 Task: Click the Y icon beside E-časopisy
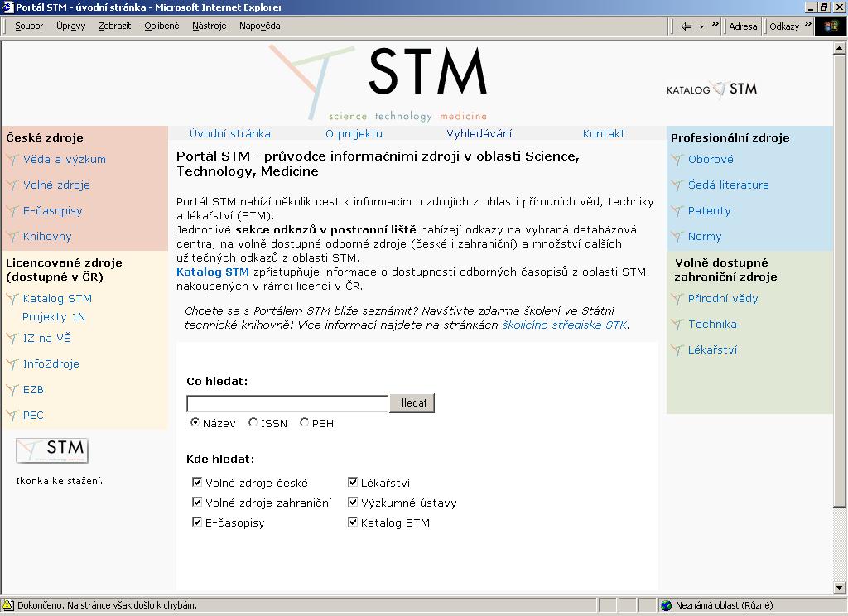pyautogui.click(x=12, y=211)
